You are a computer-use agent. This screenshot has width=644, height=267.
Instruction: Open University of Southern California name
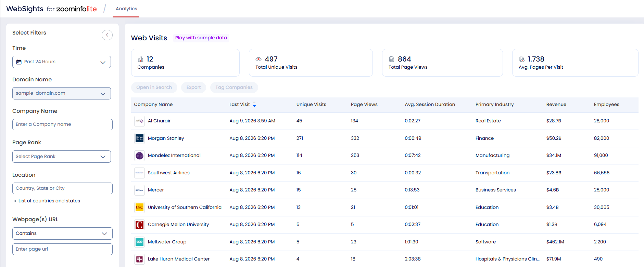pos(185,208)
